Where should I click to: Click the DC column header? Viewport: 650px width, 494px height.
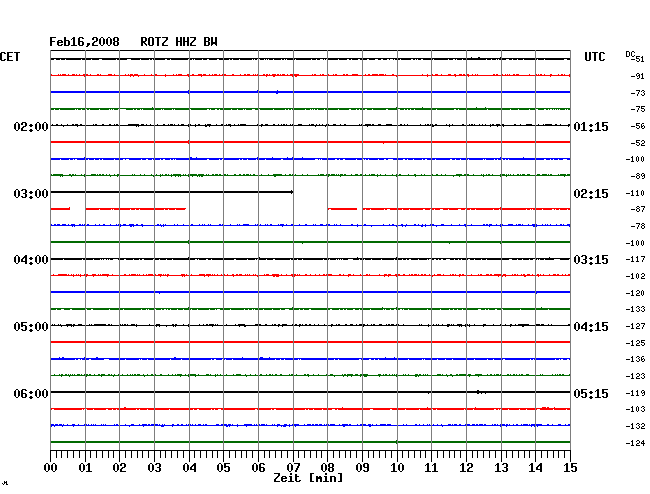(630, 54)
